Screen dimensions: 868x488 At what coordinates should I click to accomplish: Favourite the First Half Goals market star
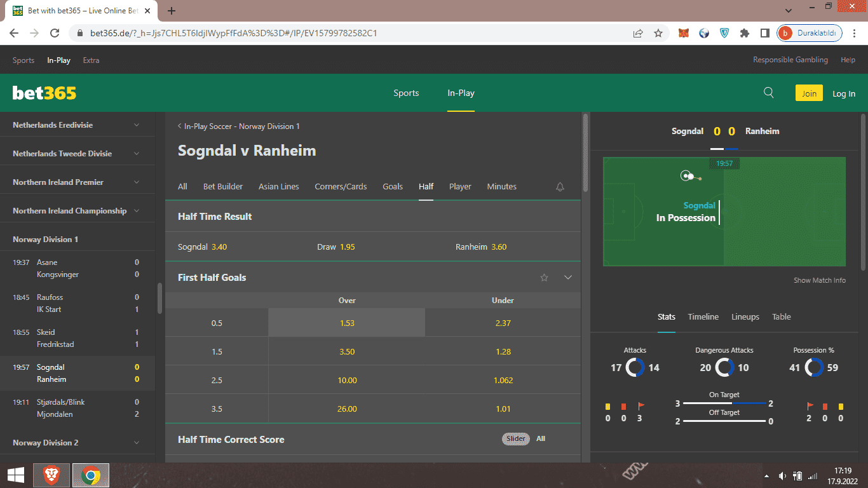(544, 278)
